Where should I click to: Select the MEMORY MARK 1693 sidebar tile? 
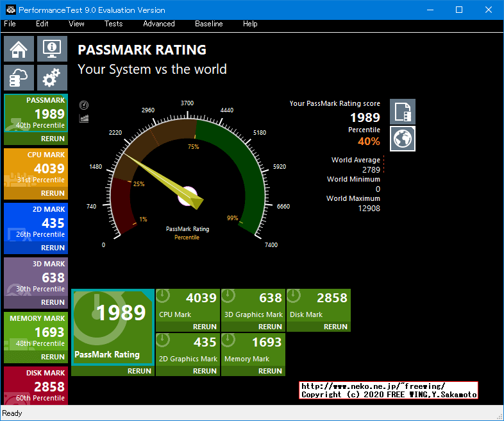[36, 331]
